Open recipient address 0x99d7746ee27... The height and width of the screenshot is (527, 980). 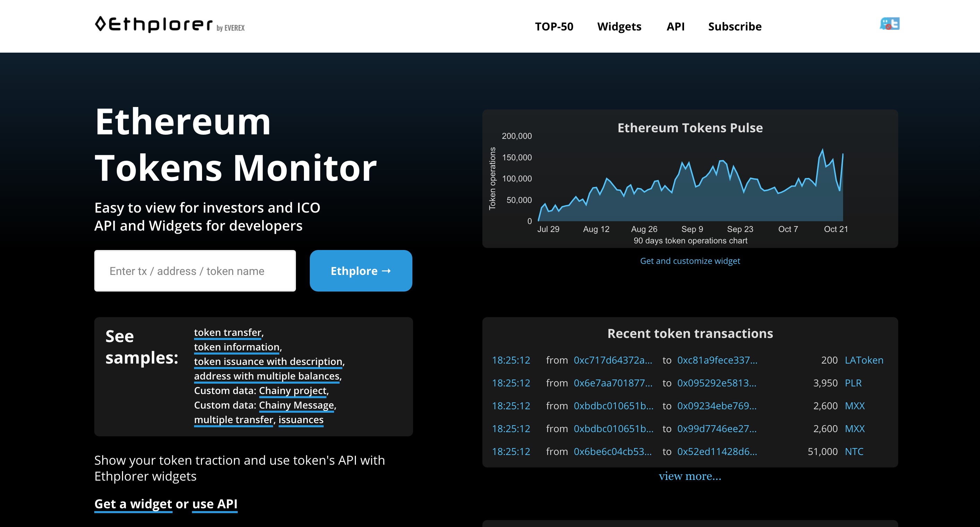tap(717, 429)
